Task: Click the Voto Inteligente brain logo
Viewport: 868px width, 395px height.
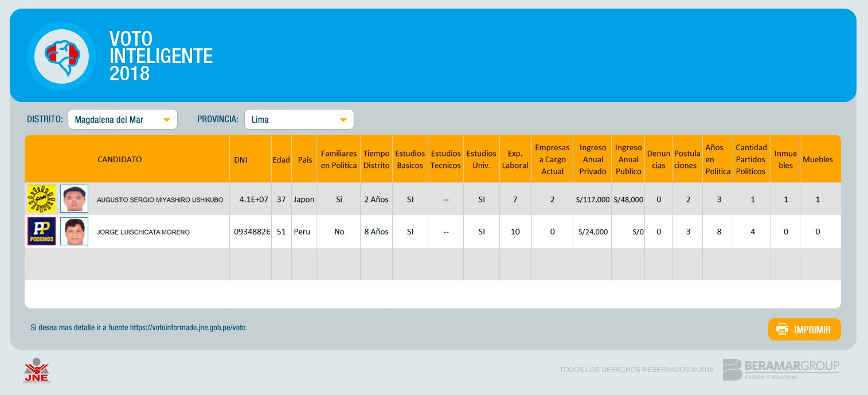Action: point(61,56)
